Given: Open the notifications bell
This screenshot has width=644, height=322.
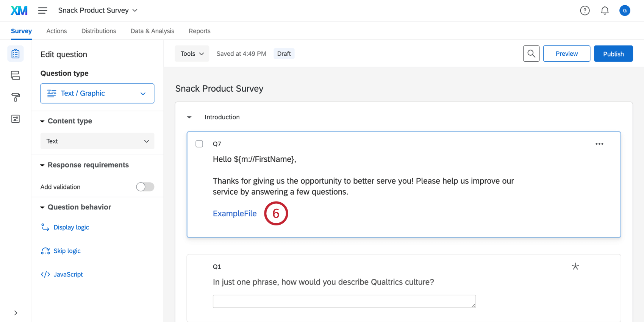Looking at the screenshot, I should (605, 11).
